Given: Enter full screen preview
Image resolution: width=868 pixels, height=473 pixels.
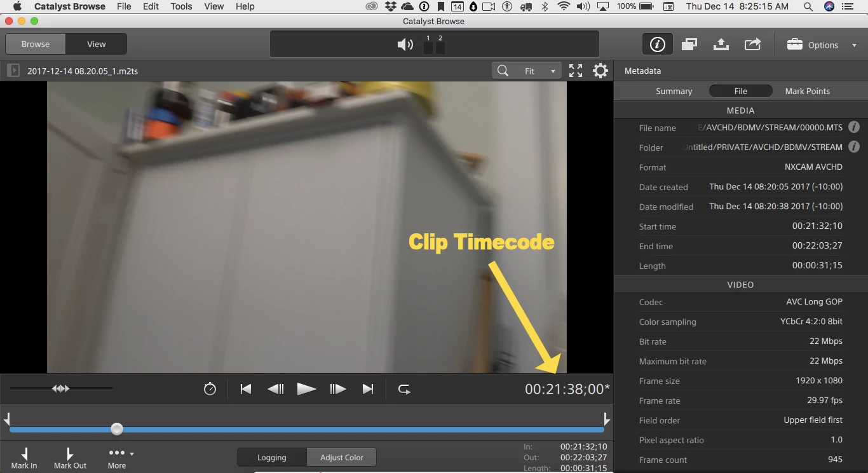Looking at the screenshot, I should click(576, 71).
